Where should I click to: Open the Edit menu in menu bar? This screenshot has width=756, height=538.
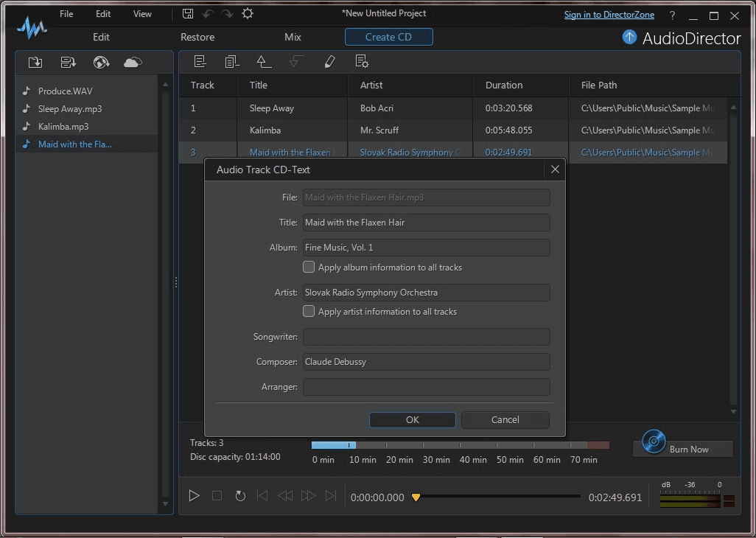(103, 14)
